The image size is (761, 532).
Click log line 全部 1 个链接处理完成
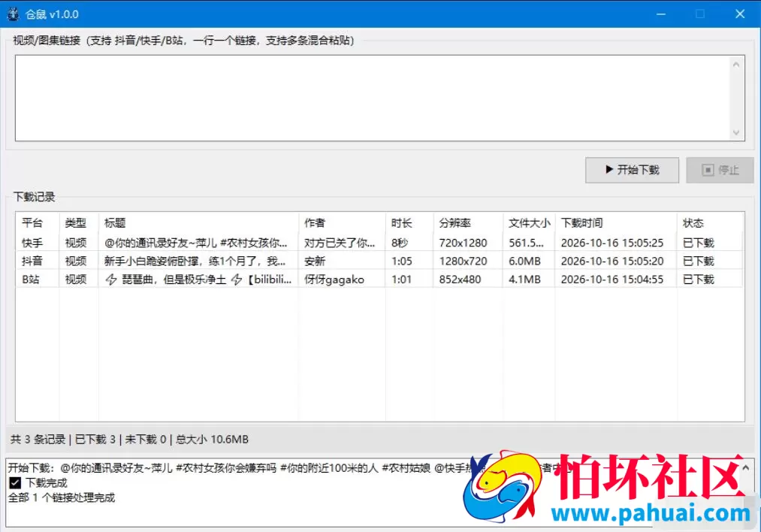(x=61, y=498)
